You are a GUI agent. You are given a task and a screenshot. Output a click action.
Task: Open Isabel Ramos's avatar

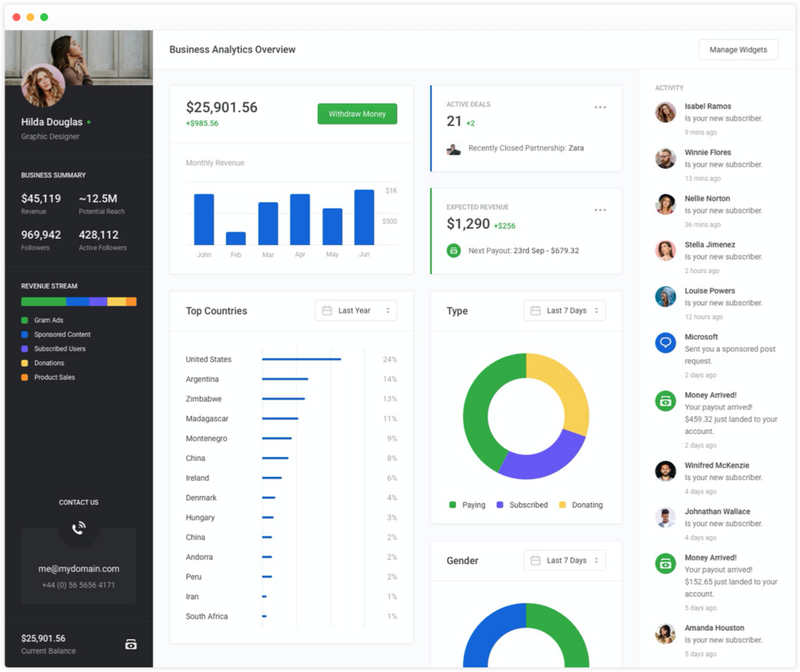point(665,111)
